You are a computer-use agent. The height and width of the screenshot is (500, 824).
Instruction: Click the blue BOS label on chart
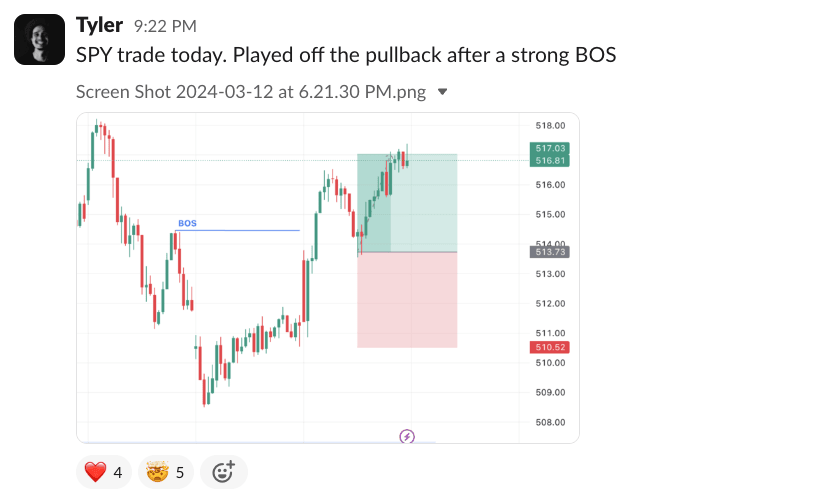point(188,223)
